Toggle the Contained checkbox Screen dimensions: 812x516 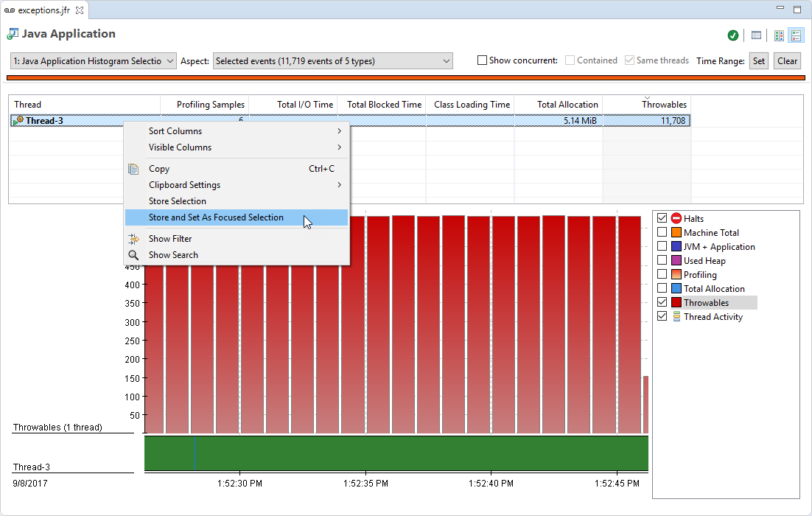(x=570, y=60)
